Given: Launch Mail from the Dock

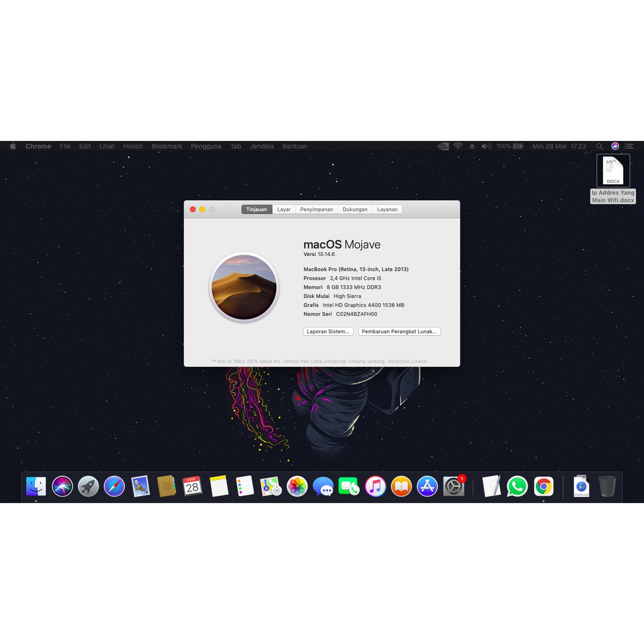Looking at the screenshot, I should 140,486.
